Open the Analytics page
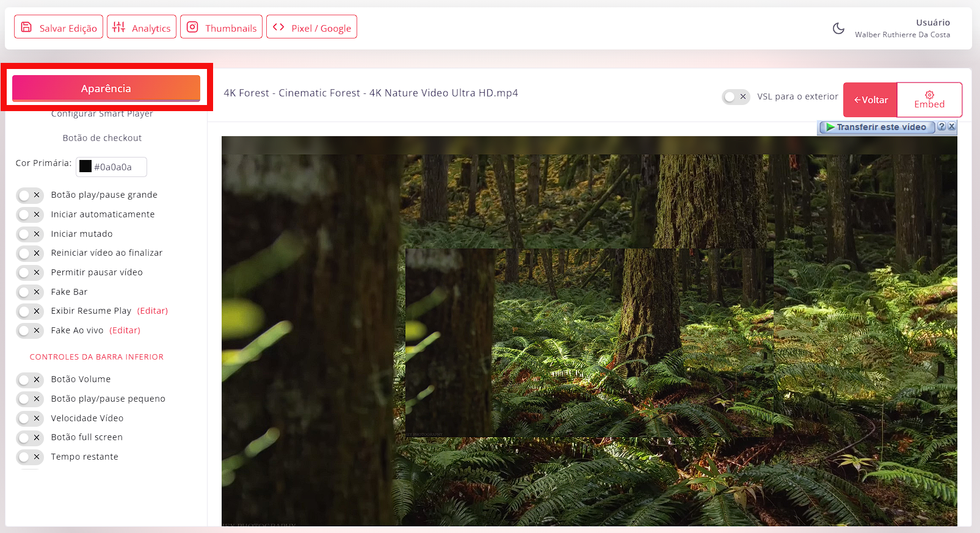Viewport: 980px width, 533px height. click(142, 27)
